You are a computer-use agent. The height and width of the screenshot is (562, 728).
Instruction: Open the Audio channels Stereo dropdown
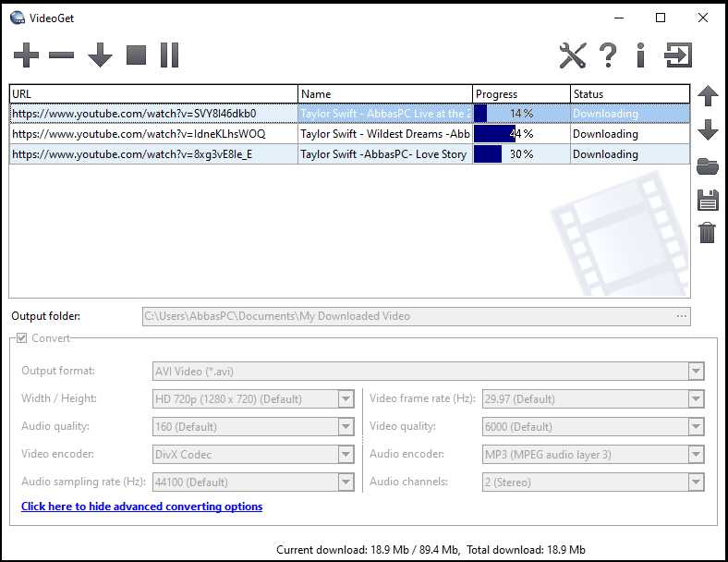coord(696,483)
